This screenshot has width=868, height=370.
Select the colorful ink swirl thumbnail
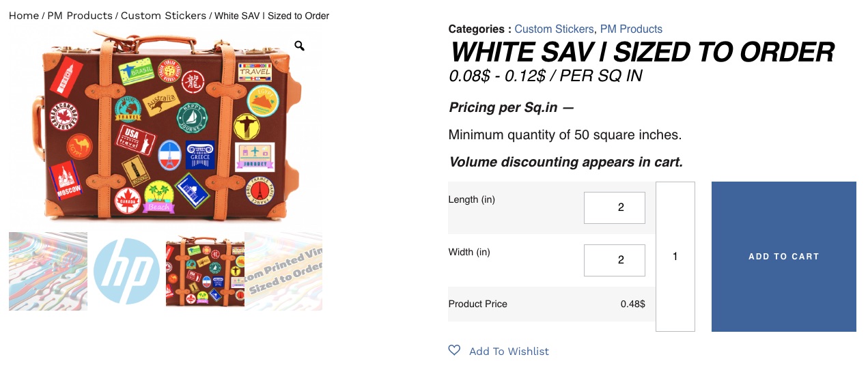(x=48, y=271)
